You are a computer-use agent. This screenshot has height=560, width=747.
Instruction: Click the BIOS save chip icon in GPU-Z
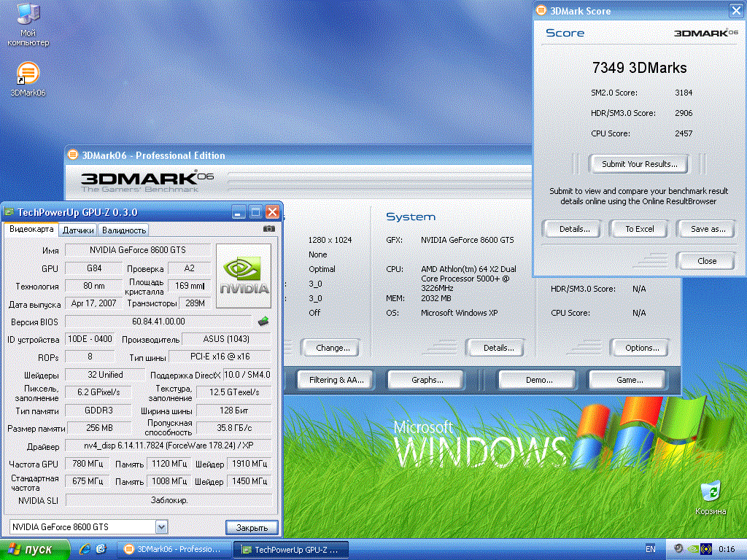point(263,322)
